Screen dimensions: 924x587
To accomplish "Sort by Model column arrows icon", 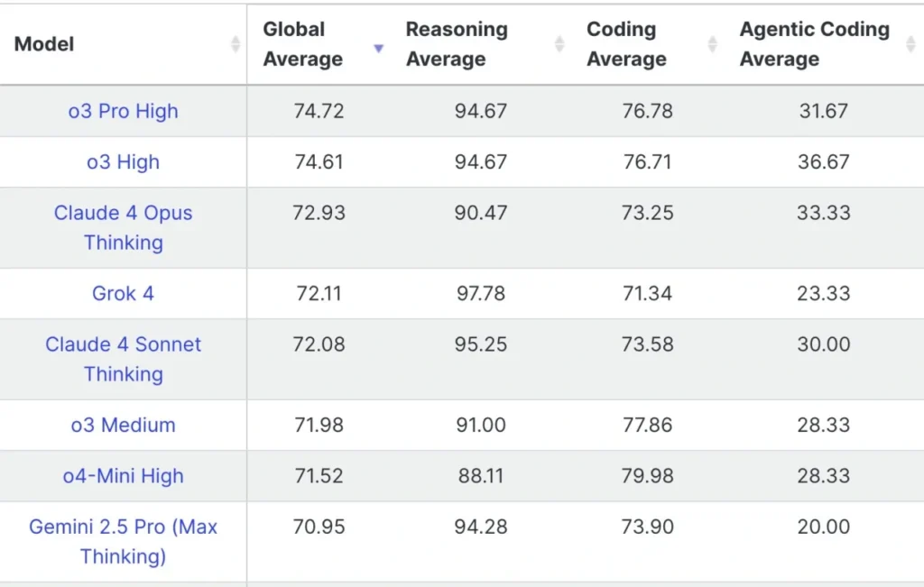I will (x=236, y=44).
